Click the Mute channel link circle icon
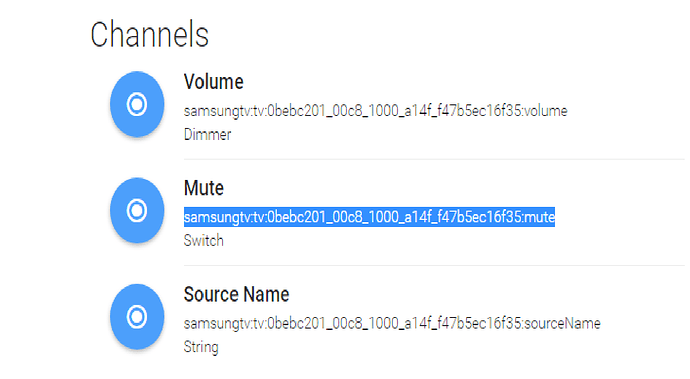690x379 pixels. pos(137,210)
